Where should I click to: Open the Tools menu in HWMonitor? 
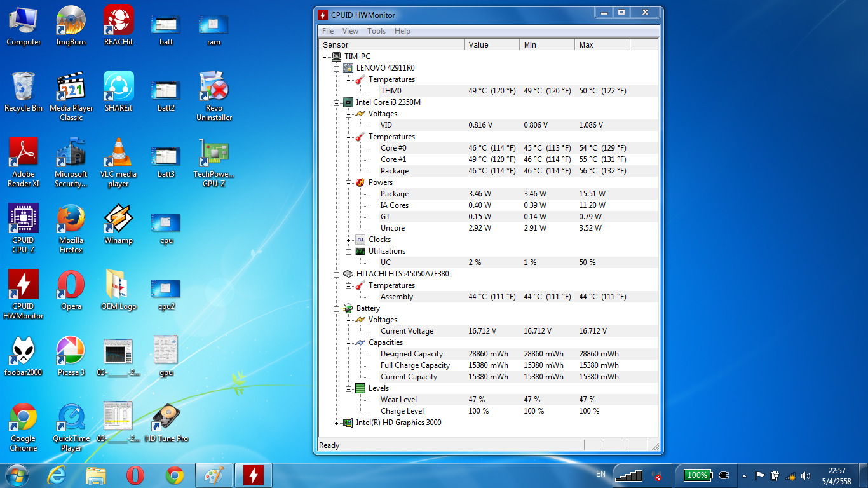tap(376, 31)
